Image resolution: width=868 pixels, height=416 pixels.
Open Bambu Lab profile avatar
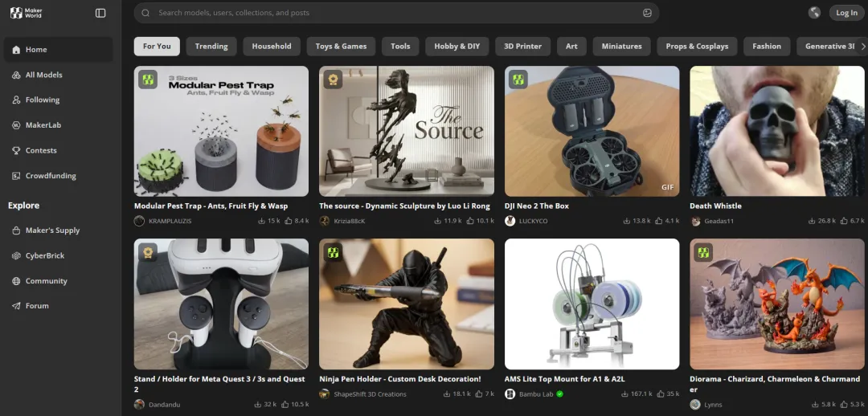510,394
